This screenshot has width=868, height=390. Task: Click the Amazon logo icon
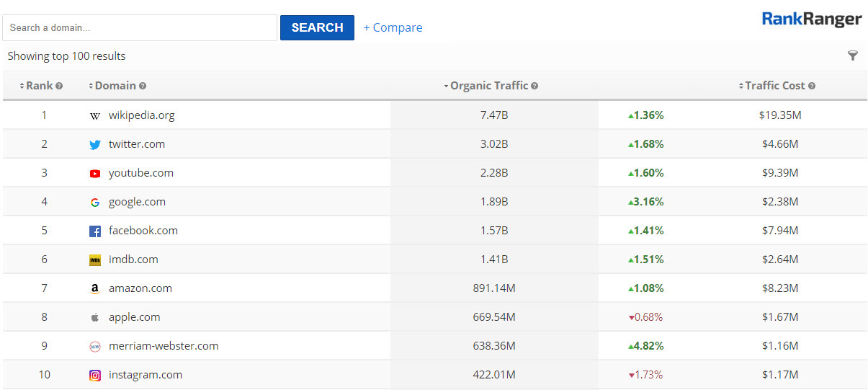[95, 288]
